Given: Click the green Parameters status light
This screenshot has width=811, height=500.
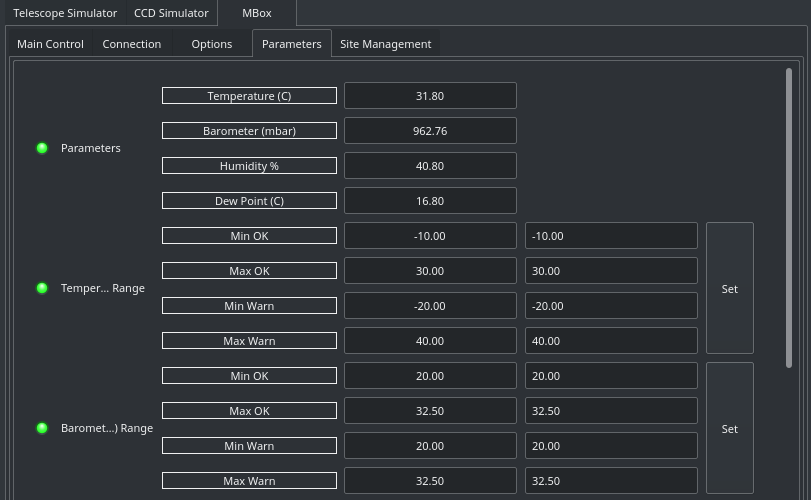Looking at the screenshot, I should [x=42, y=148].
